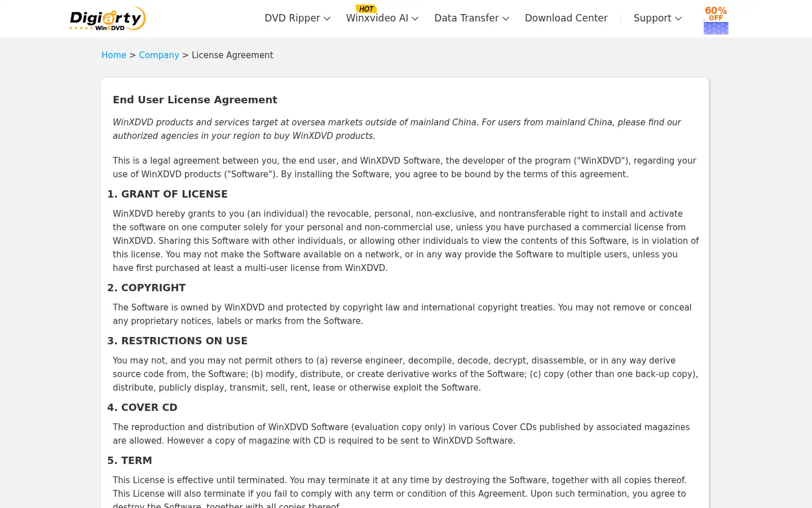Image resolution: width=812 pixels, height=508 pixels.
Task: Open the Digiarty WinXDVD logo homepage
Action: 108,19
